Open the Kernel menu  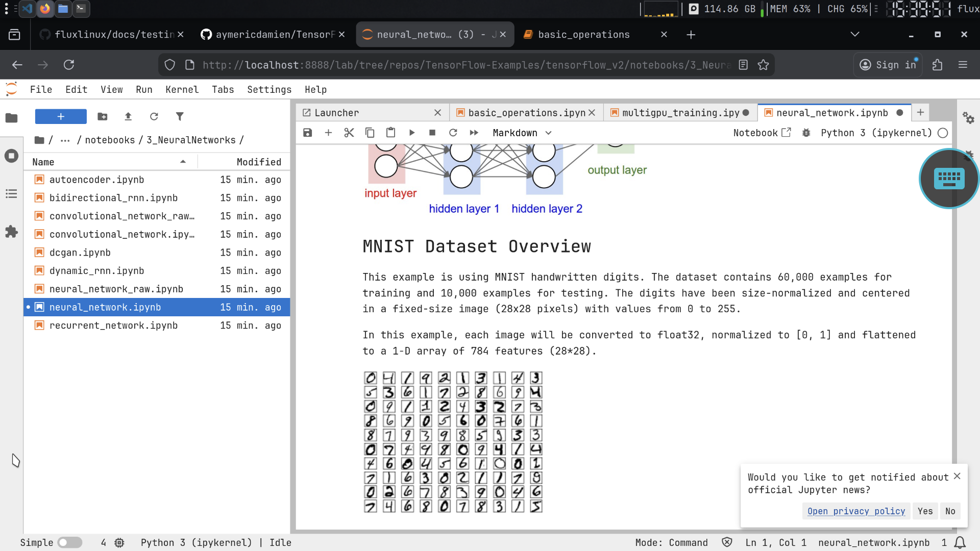pyautogui.click(x=182, y=89)
